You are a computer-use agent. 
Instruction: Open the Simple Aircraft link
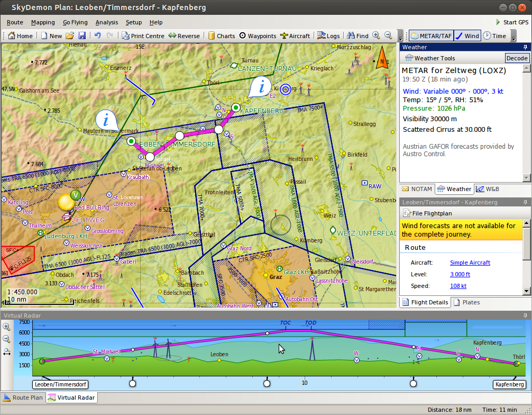470,263
